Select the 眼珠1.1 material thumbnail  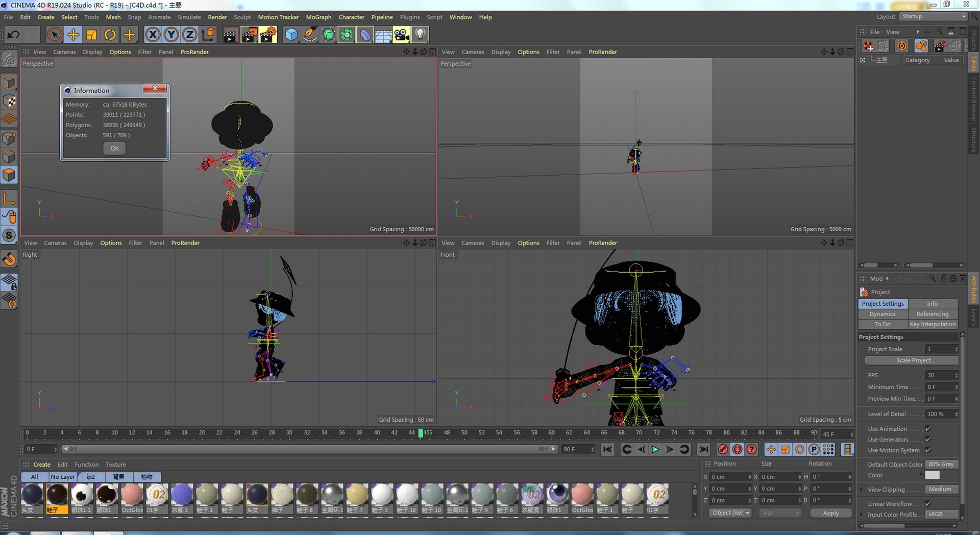click(x=82, y=498)
